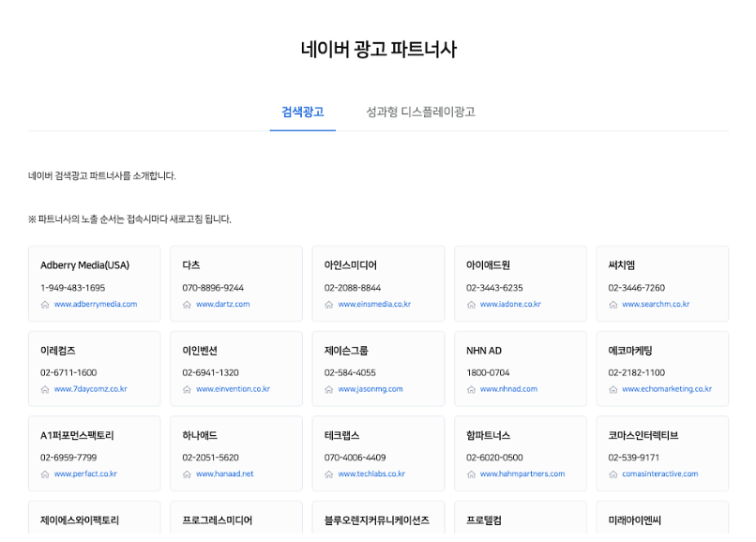The height and width of the screenshot is (542, 756).
Task: Visit www.dartz.com partner site
Action: [222, 304]
